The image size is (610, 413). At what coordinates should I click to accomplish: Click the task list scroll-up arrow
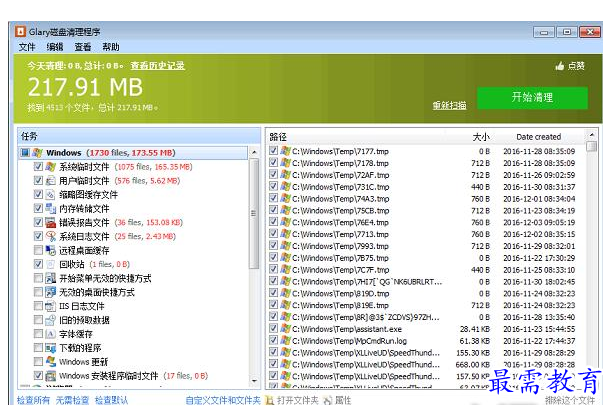coord(254,152)
